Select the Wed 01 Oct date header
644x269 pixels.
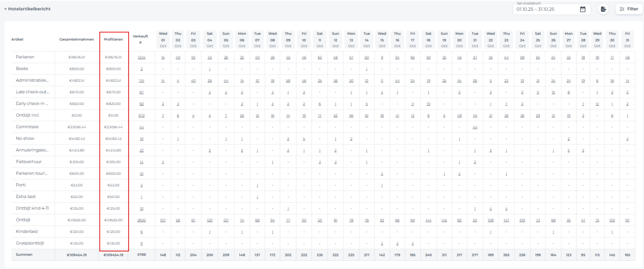tap(163, 40)
